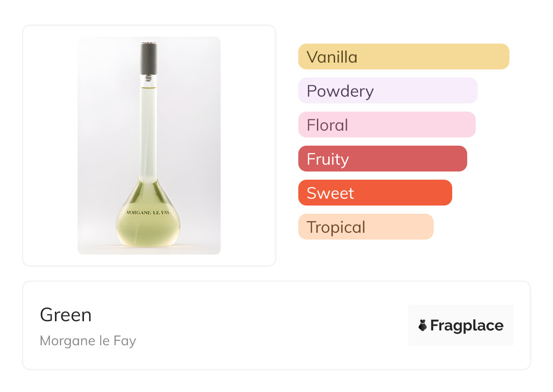Click the Fragplace perfume bottle logo icon
The height and width of the screenshot is (392, 553).
point(423,325)
